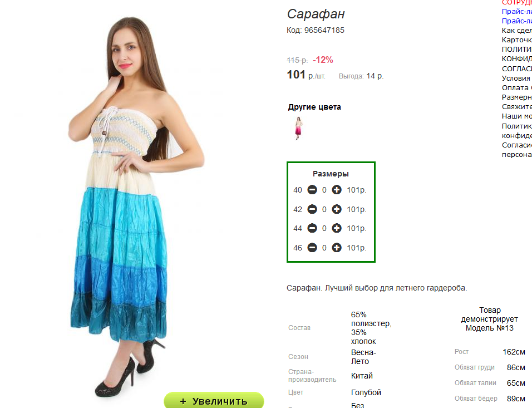Screen dimensions: 532x408
Task: Select the pink color variant thumbnail
Action: tap(298, 128)
